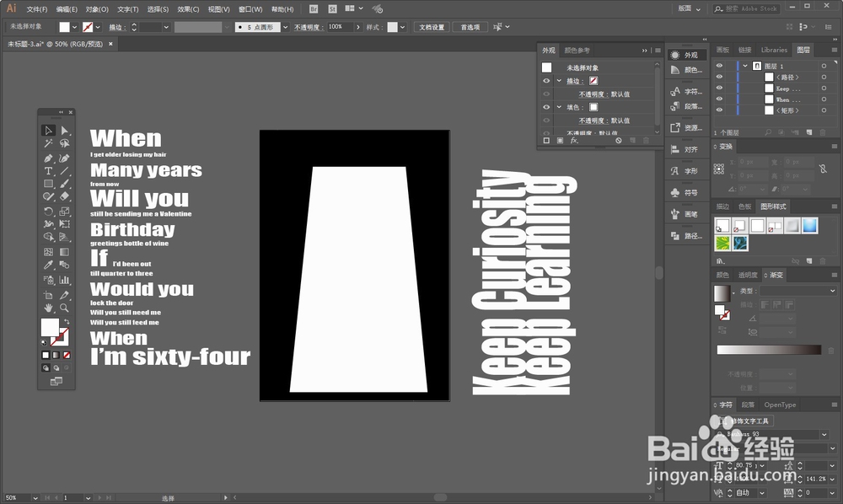The height and width of the screenshot is (504, 843).
Task: Select the Type tool
Action: 48,171
